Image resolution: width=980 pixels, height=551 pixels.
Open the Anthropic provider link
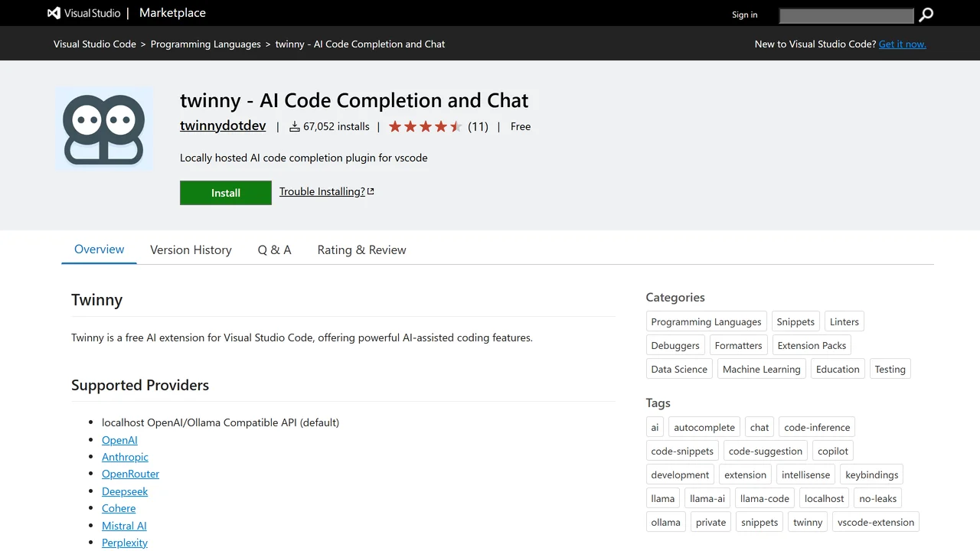[x=125, y=457]
